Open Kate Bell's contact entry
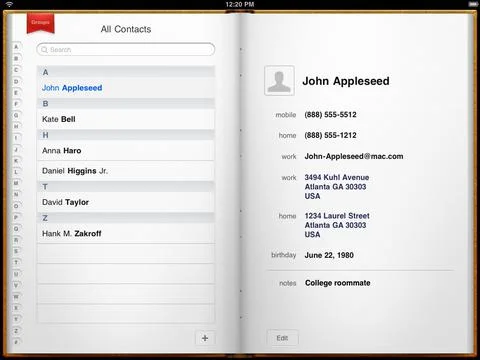480x360 pixels. pos(126,119)
